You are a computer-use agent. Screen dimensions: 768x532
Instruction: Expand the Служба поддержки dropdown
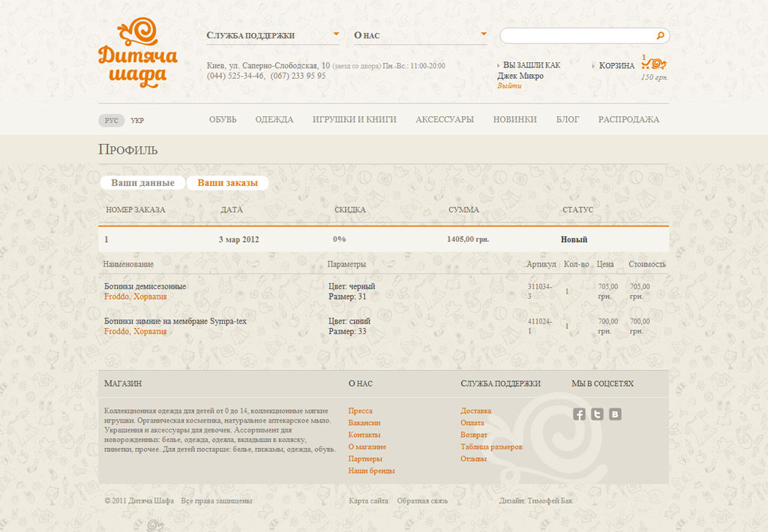coord(273,35)
